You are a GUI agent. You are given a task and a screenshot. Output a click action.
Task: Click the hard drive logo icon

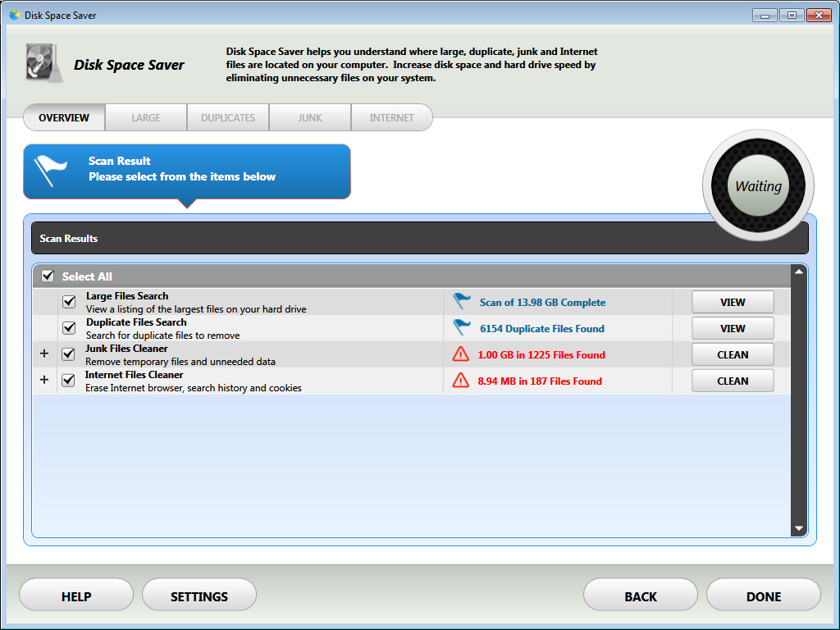(43, 63)
